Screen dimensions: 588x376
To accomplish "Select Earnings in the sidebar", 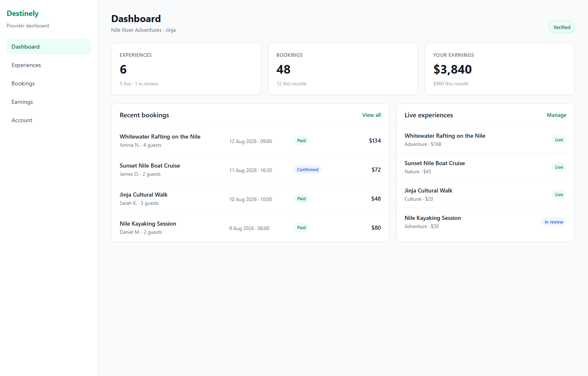I will pos(49,102).
